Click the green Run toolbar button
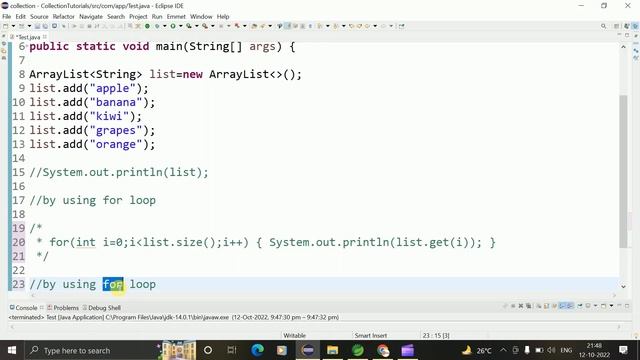 click(173, 26)
